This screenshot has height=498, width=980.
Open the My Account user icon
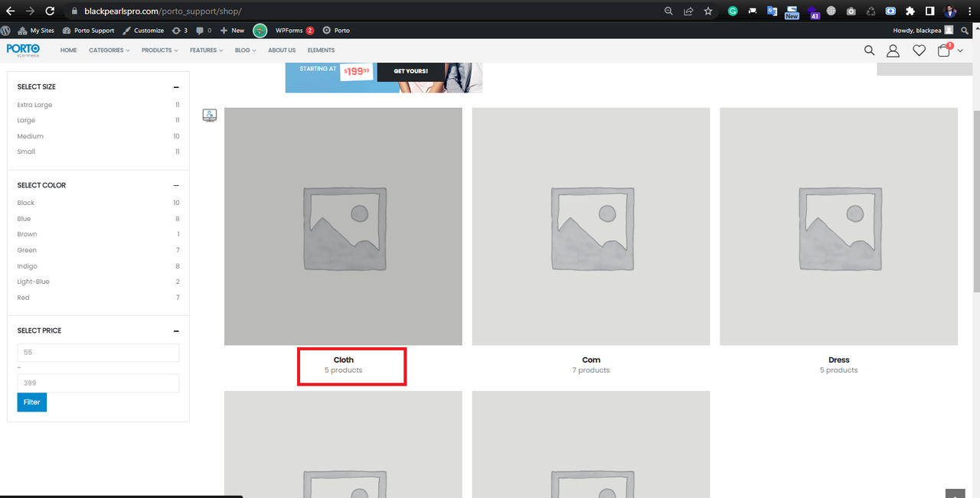[x=893, y=50]
